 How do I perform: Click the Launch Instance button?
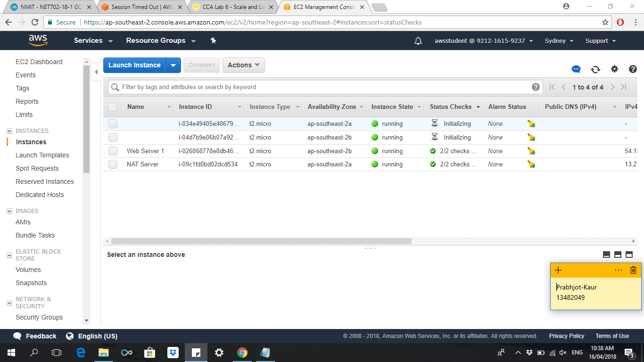(x=135, y=65)
